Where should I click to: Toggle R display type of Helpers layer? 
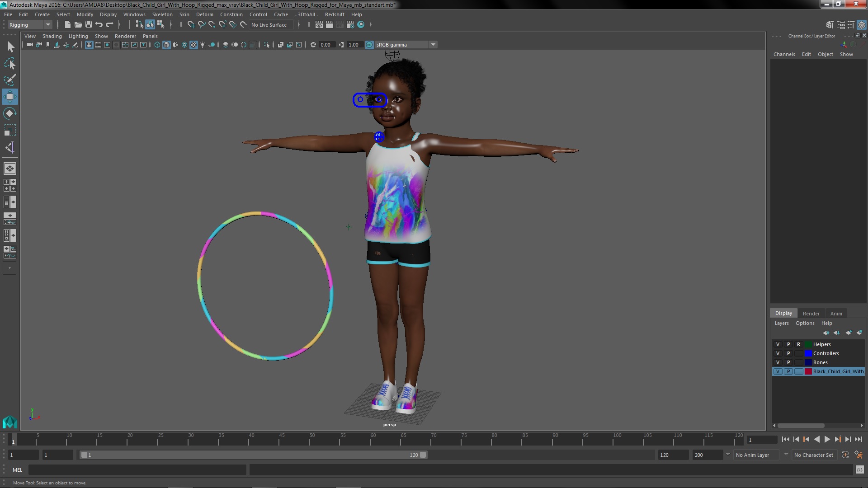tap(799, 344)
